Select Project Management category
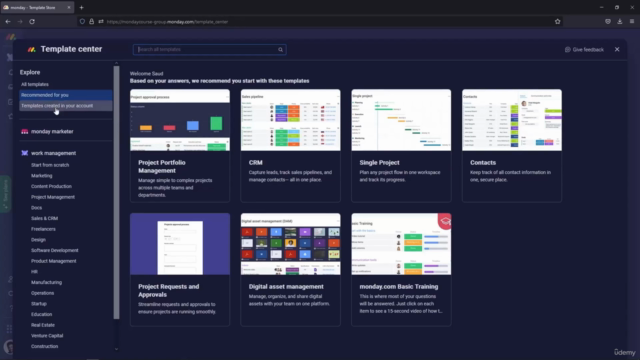The height and width of the screenshot is (360, 640). 53,197
